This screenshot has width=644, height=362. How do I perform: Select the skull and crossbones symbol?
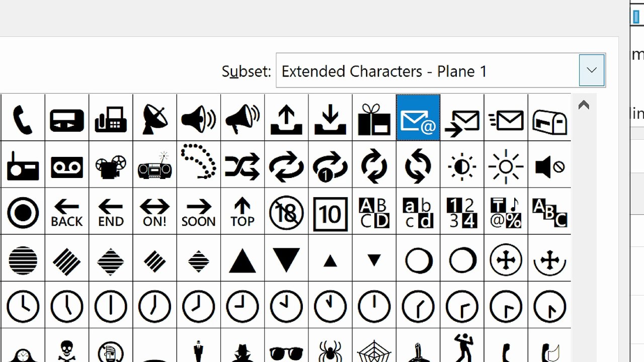point(66,347)
